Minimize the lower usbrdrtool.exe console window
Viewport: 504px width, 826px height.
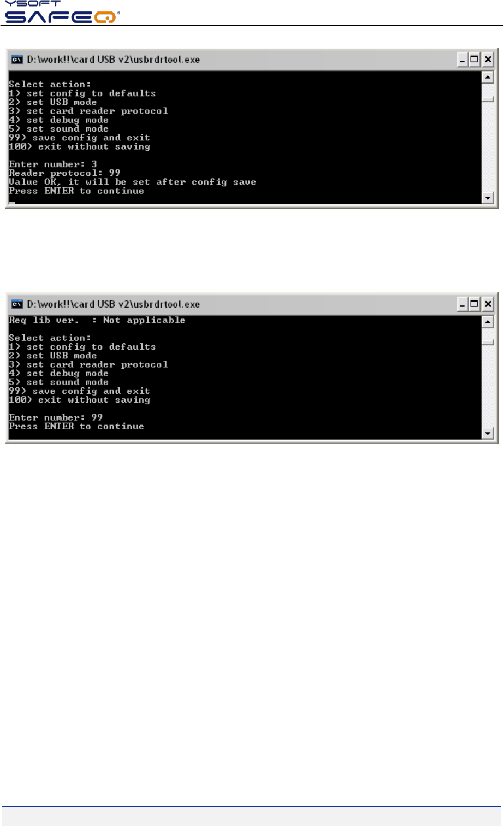tap(463, 304)
